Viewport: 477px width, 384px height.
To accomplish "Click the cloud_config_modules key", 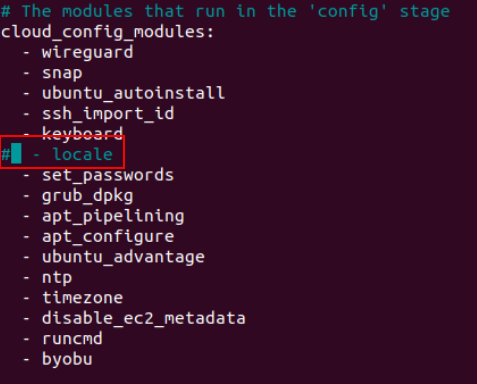I will click(107, 32).
